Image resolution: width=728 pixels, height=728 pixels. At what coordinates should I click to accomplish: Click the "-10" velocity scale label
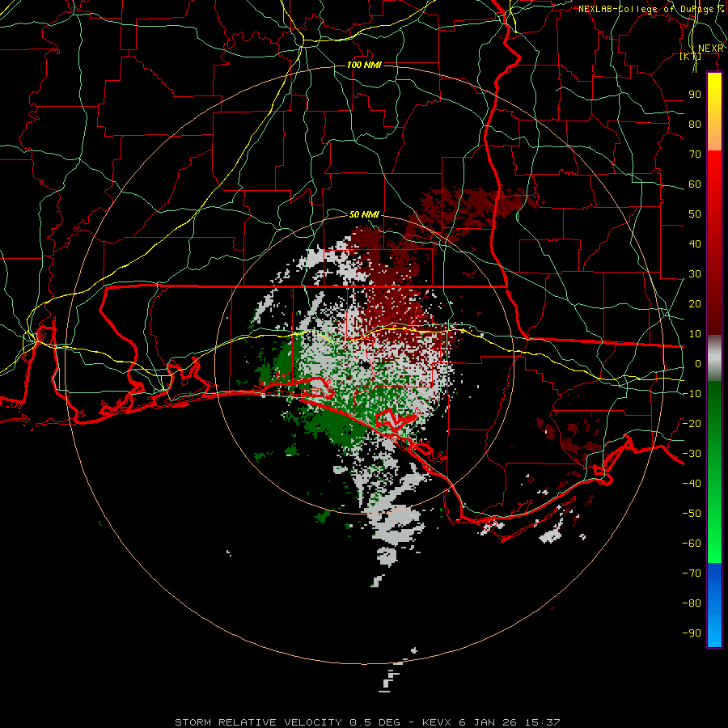(692, 394)
